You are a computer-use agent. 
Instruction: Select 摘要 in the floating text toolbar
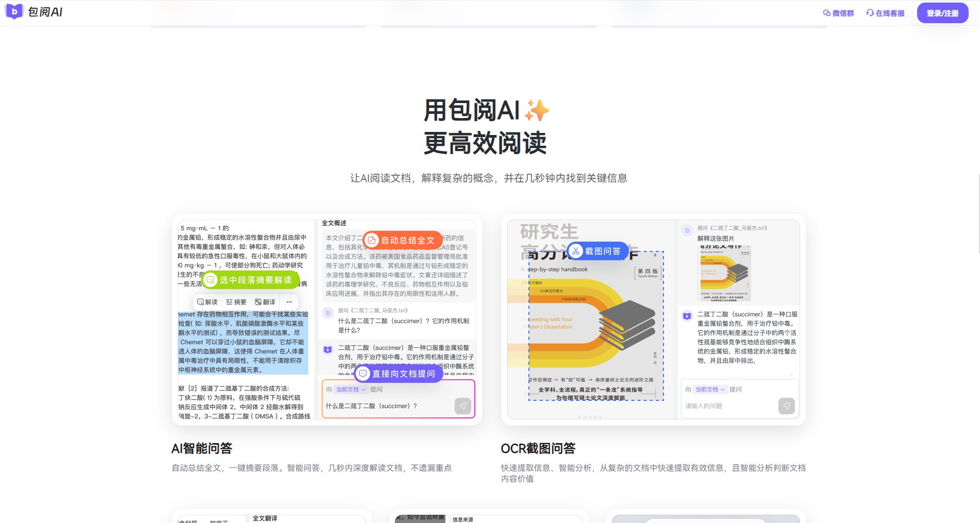(x=236, y=302)
